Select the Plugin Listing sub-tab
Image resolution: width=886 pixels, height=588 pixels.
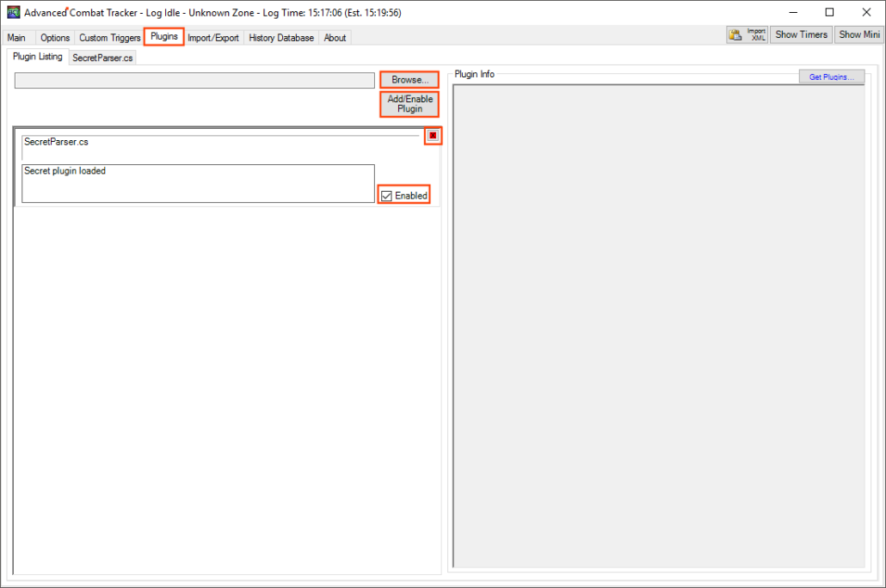[37, 57]
